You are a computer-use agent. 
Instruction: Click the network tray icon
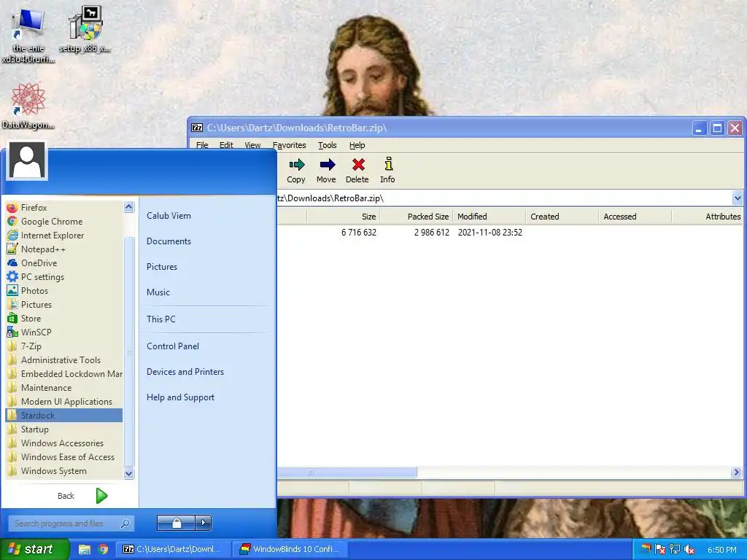tap(675, 550)
